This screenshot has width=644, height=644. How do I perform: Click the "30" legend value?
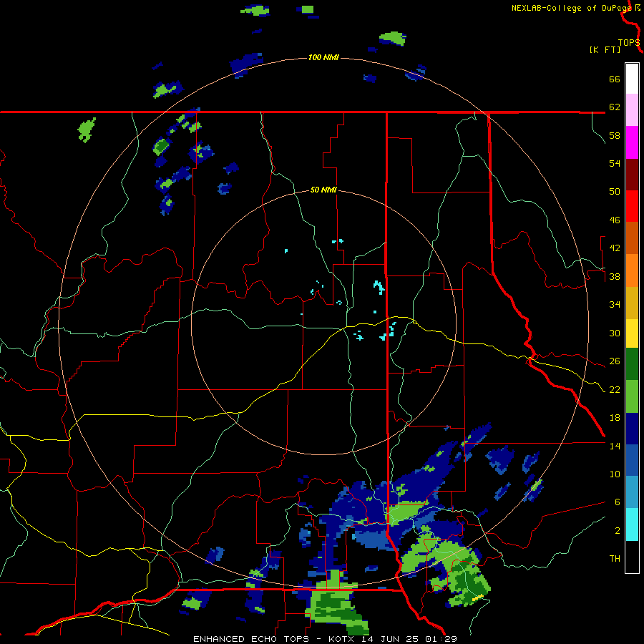tap(615, 333)
